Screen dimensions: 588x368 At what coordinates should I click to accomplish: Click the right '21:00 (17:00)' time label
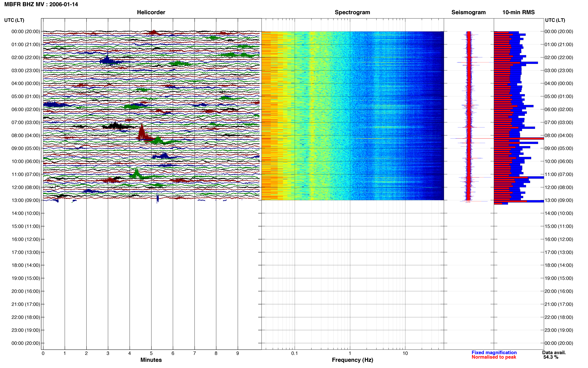tap(559, 304)
